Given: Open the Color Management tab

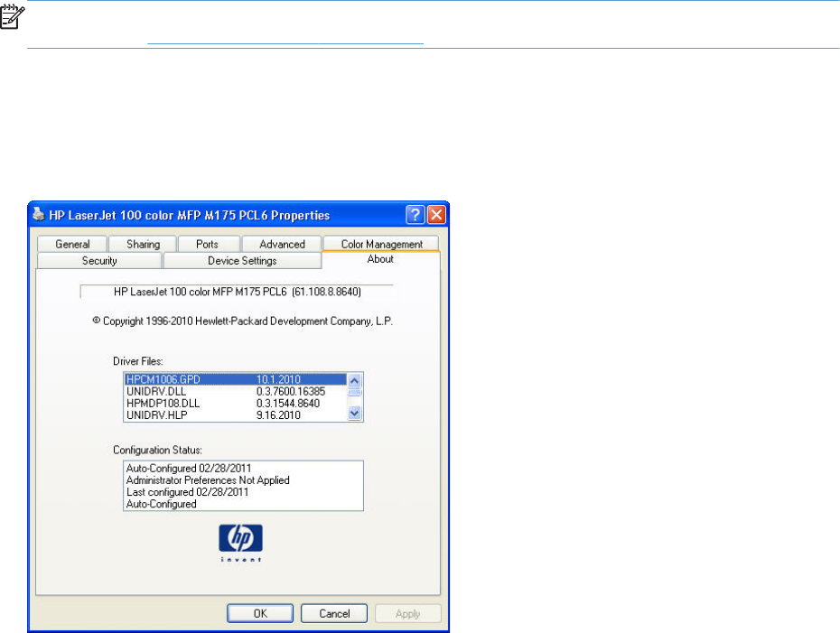Looking at the screenshot, I should [381, 244].
